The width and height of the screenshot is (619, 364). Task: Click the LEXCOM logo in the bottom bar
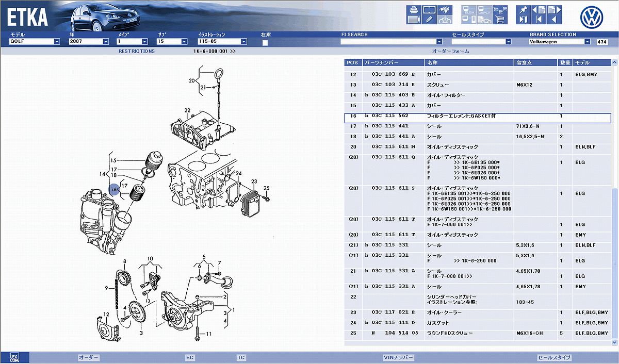pos(14,357)
